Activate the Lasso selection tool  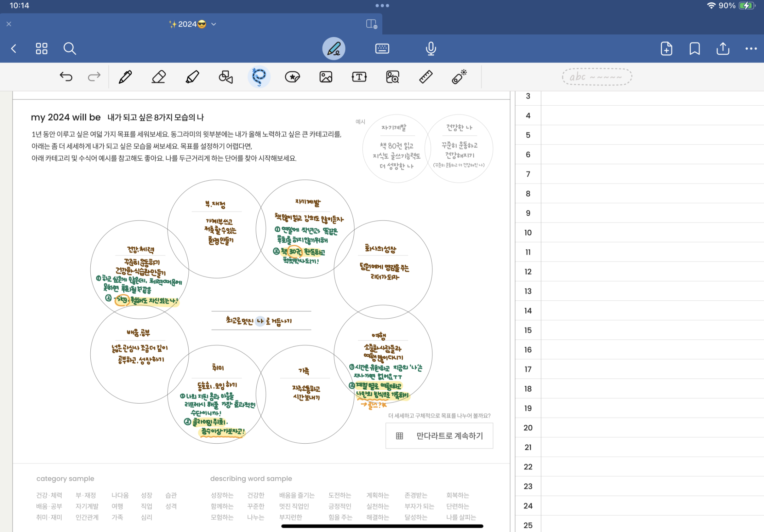pyautogui.click(x=259, y=77)
